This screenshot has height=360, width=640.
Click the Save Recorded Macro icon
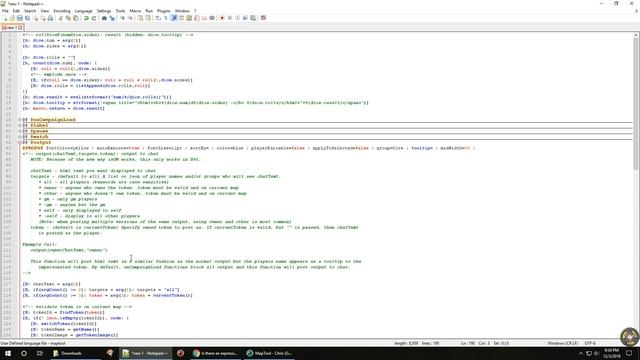(252, 18)
